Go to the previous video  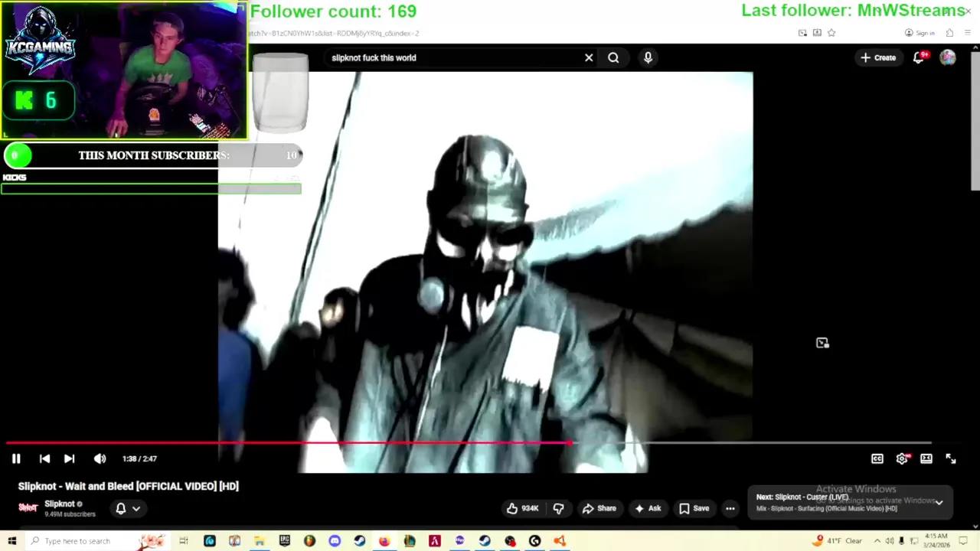click(x=44, y=458)
